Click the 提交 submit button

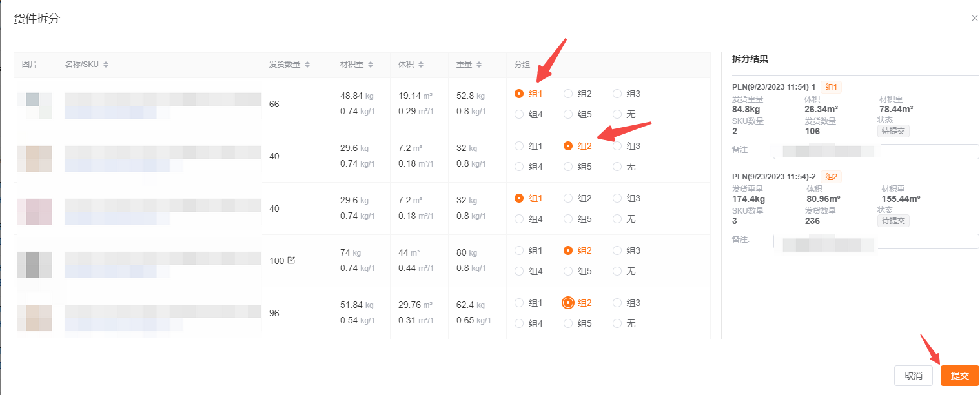coord(959,376)
